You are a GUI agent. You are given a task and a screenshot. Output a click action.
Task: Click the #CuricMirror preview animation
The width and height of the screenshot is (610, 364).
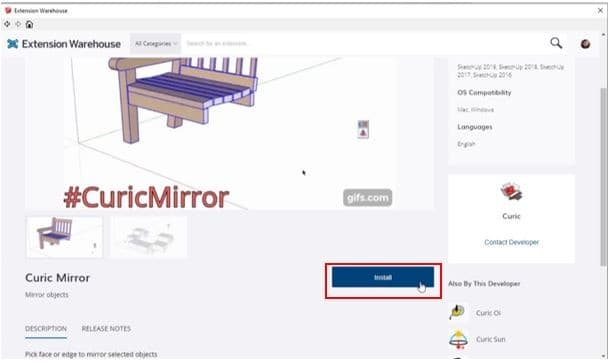pyautogui.click(x=230, y=134)
